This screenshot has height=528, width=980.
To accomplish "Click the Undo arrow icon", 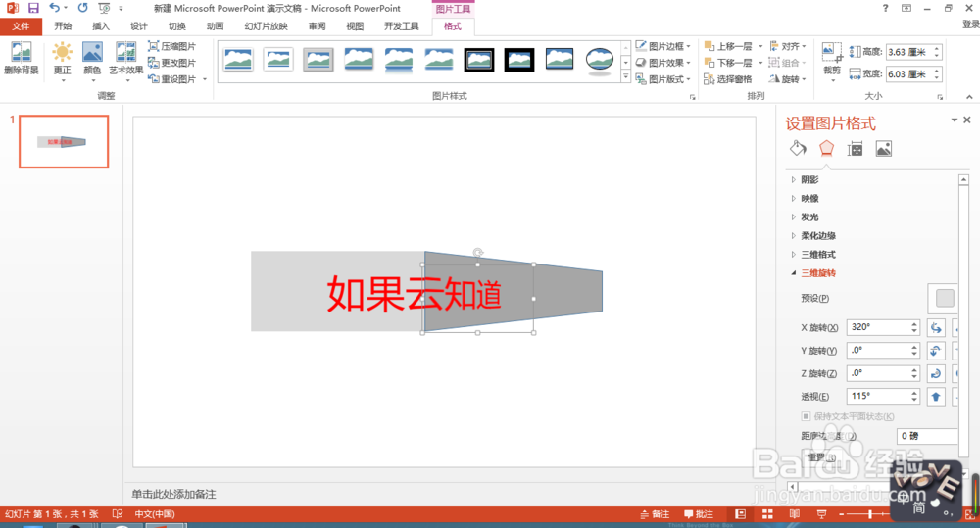I will (x=54, y=8).
